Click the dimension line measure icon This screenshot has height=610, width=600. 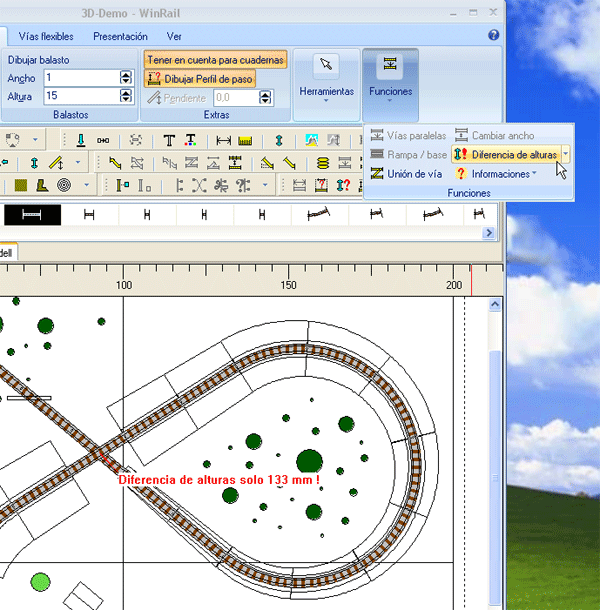[223, 140]
